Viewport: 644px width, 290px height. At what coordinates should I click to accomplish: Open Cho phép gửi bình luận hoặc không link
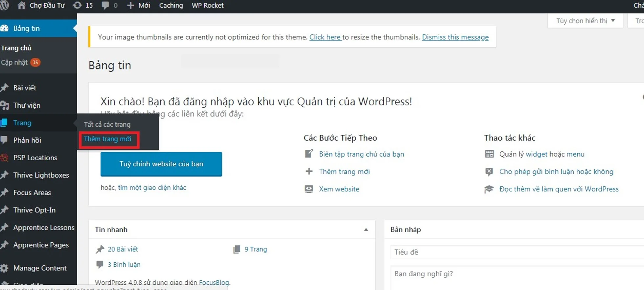click(556, 171)
